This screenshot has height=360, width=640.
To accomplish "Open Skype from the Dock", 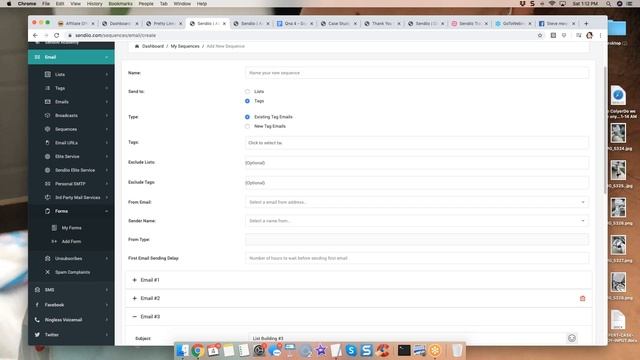I will pyautogui.click(x=351, y=350).
